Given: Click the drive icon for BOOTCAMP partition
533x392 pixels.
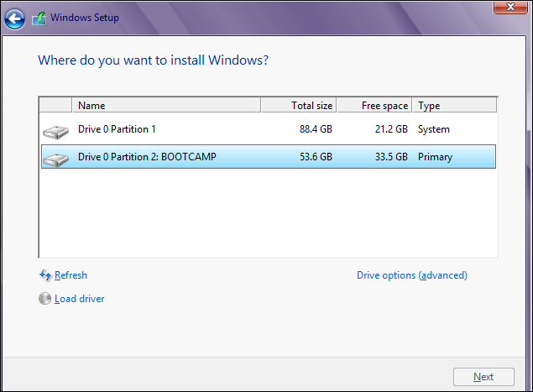Looking at the screenshot, I should pyautogui.click(x=55, y=159).
